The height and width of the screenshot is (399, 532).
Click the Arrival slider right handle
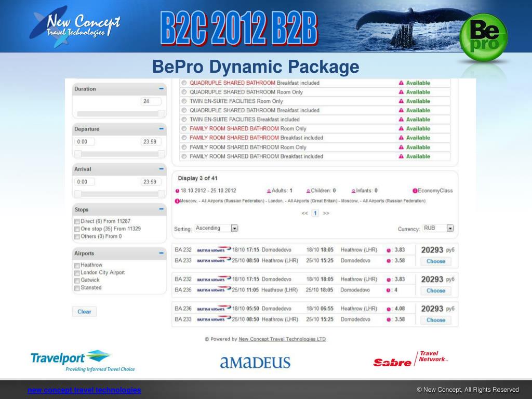(x=162, y=194)
